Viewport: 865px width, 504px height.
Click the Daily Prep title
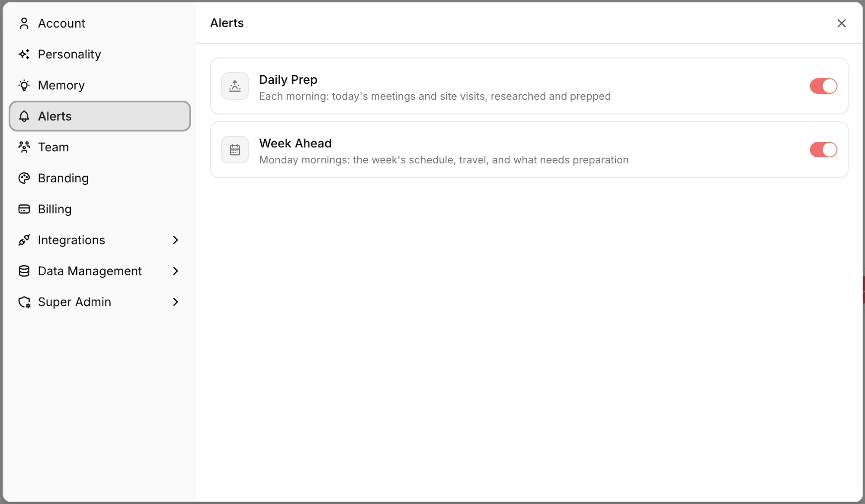click(x=288, y=80)
